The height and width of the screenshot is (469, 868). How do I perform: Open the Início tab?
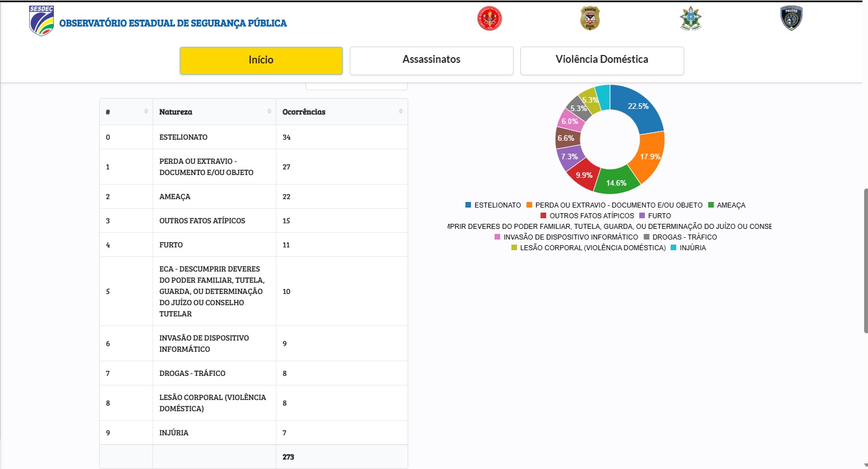261,61
